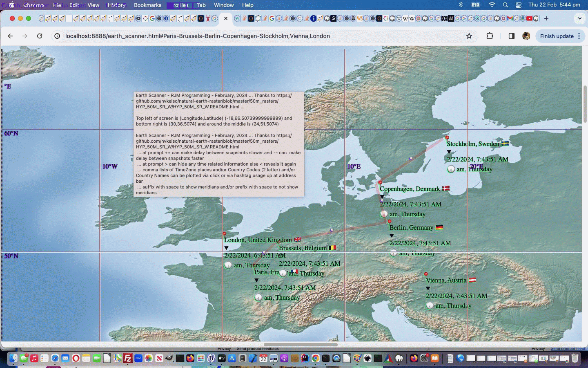
Task: Open FileZilla from the dock
Action: point(128,359)
